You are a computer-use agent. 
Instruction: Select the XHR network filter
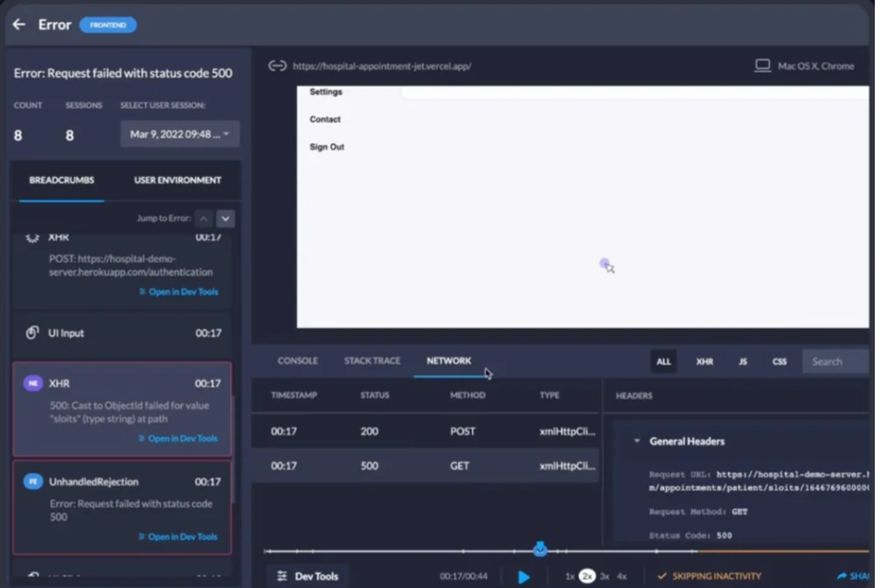tap(704, 361)
